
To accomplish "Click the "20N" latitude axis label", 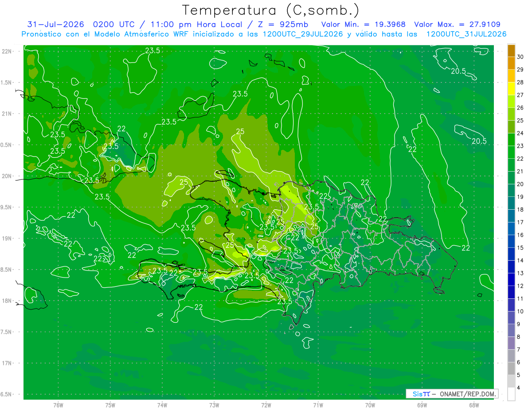I will coord(7,176).
